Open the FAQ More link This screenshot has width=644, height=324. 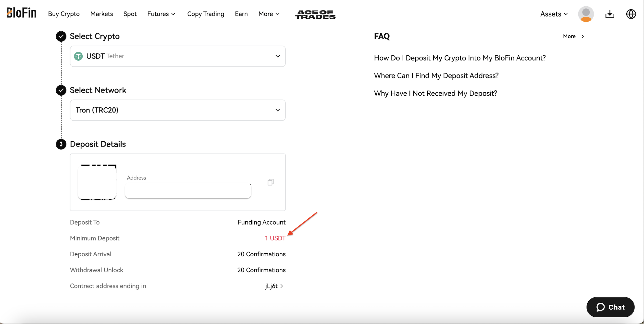pos(574,37)
